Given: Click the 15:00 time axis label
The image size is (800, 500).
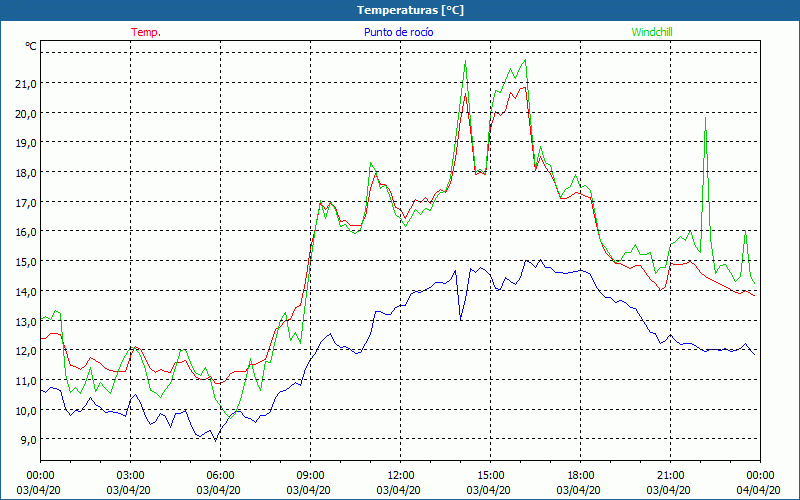Looking at the screenshot, I should [x=490, y=476].
